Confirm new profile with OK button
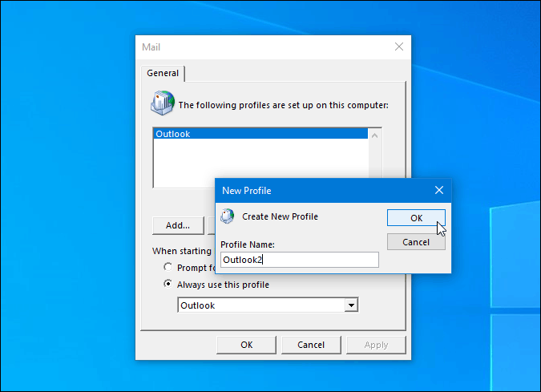This screenshot has height=392, width=541. coord(416,218)
